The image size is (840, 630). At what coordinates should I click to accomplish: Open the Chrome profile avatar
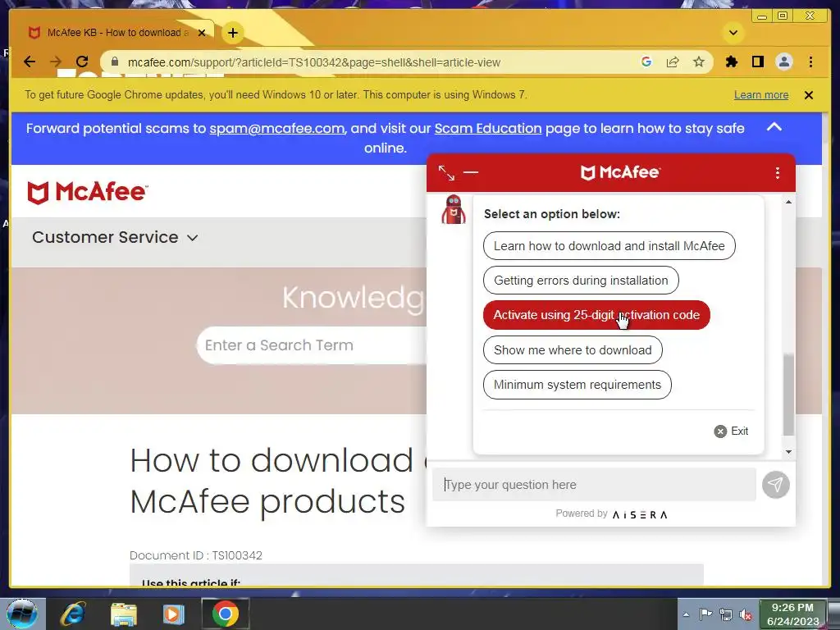[x=783, y=62]
